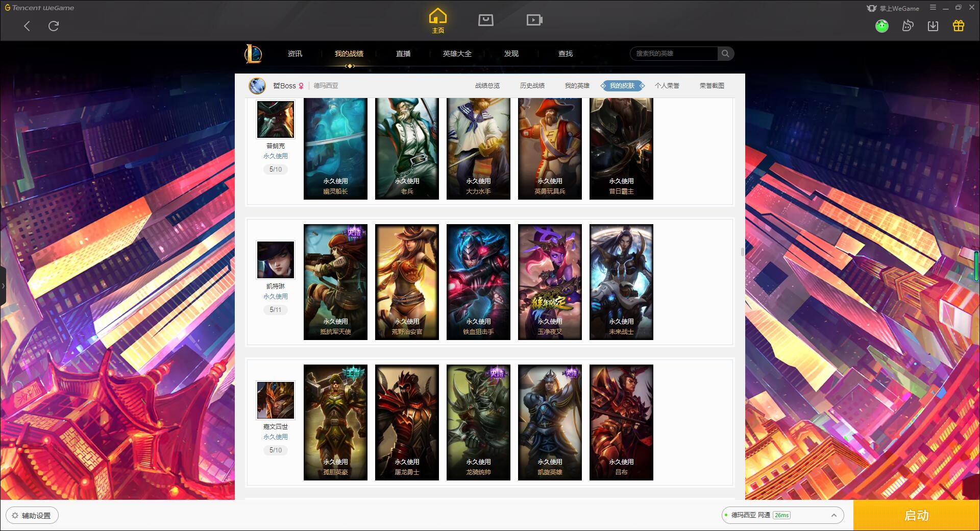Select the 我的皮肤 sub-tab
Screen dimensions: 980x531
(x=622, y=86)
